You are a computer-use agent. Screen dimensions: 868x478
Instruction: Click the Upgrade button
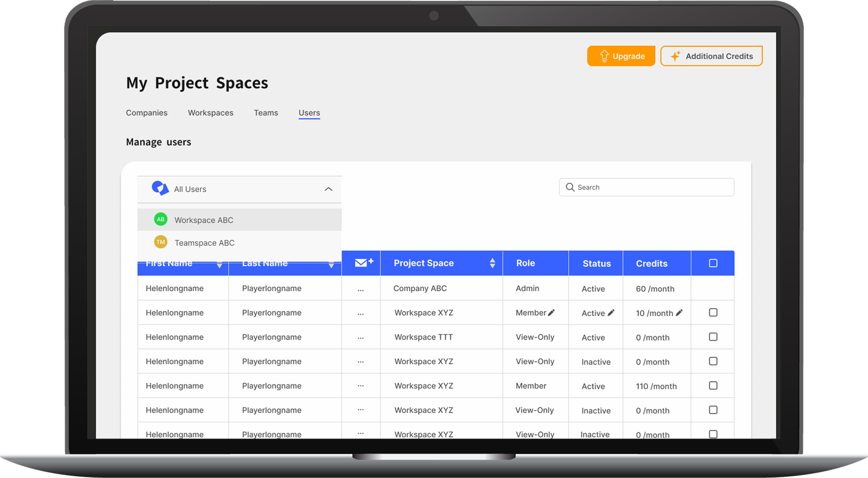click(x=621, y=56)
